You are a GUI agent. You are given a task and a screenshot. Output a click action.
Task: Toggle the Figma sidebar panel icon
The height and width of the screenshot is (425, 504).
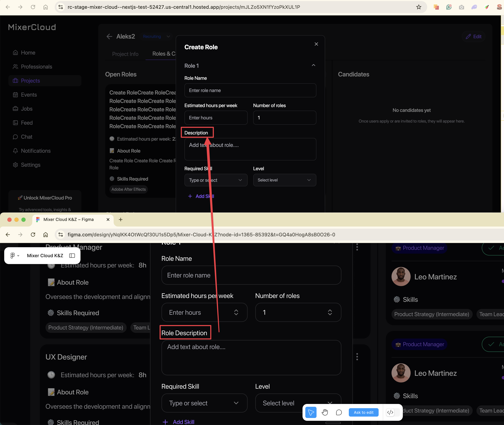(72, 255)
